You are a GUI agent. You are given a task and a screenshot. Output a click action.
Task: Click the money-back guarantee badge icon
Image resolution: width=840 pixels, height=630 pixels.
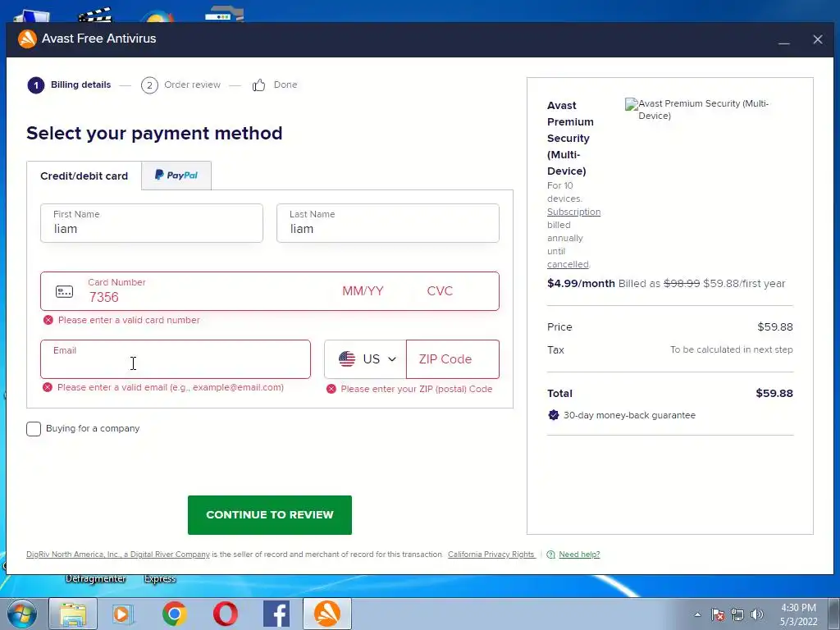[554, 415]
